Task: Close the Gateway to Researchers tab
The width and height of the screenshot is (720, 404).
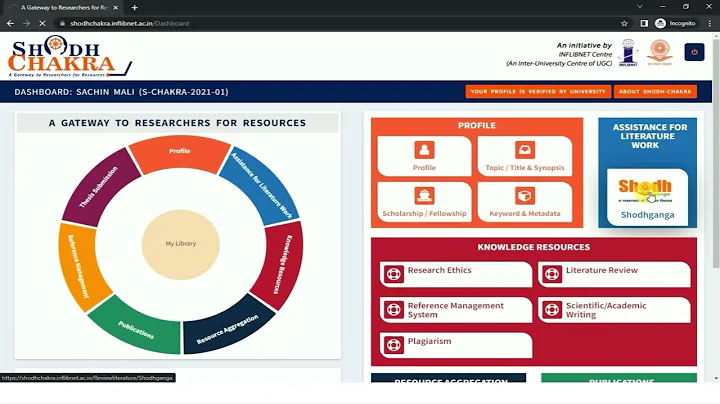Action: (x=115, y=8)
